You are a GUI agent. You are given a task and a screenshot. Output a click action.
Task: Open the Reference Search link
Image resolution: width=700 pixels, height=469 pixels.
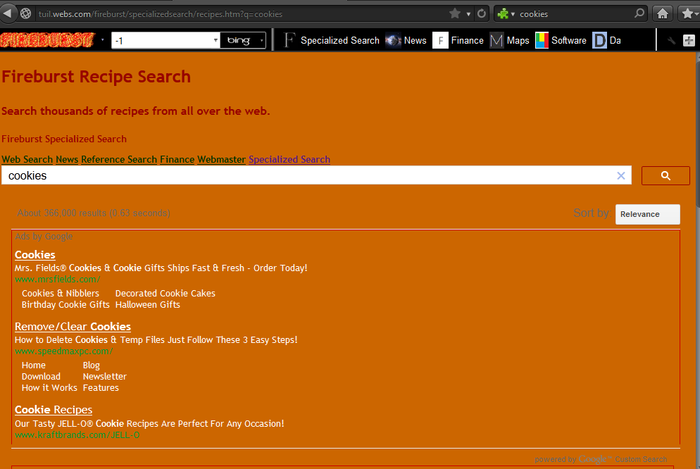[119, 159]
